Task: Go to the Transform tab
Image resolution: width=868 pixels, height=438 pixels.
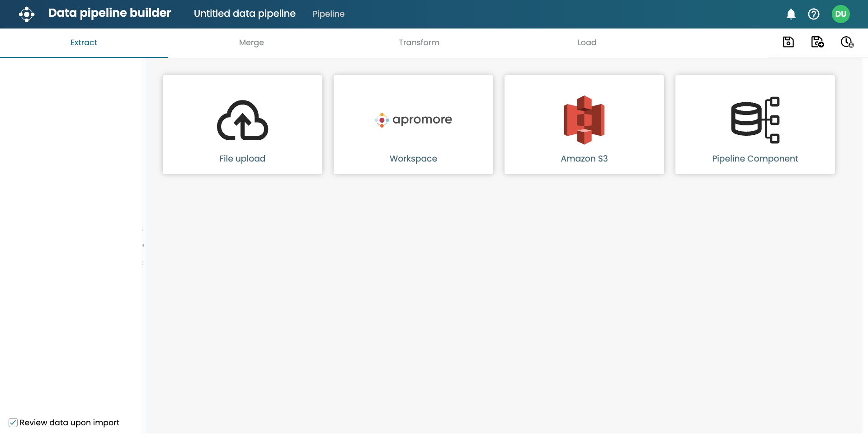Action: [x=419, y=43]
